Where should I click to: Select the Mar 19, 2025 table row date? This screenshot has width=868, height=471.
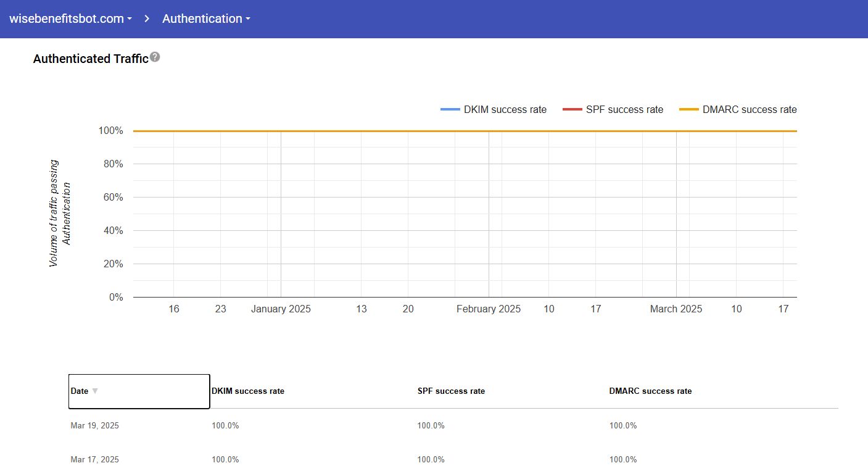pyautogui.click(x=95, y=425)
